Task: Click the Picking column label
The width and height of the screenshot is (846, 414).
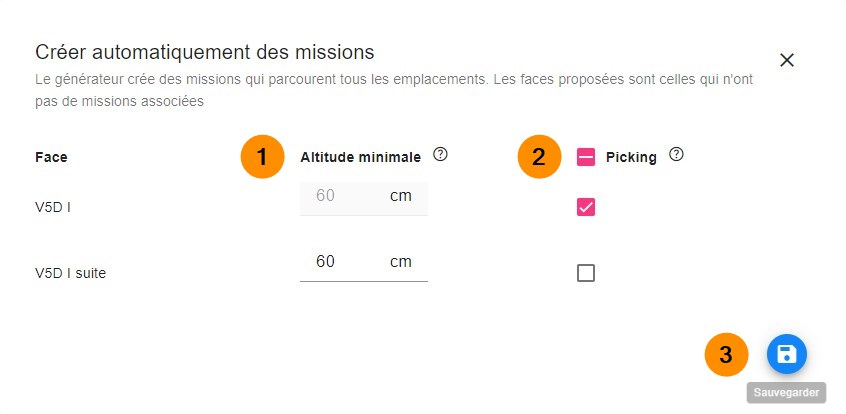Action: (x=631, y=157)
